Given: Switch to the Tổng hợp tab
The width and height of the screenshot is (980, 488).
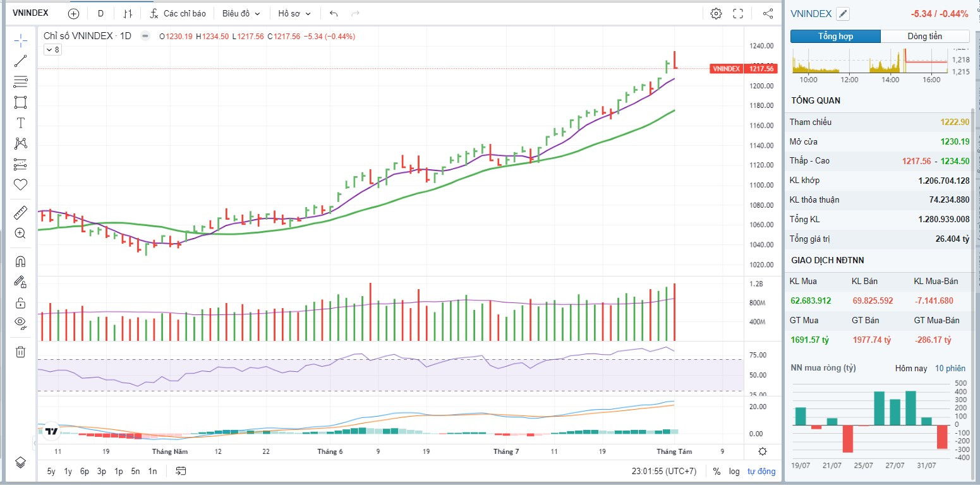Looking at the screenshot, I should pyautogui.click(x=835, y=37).
